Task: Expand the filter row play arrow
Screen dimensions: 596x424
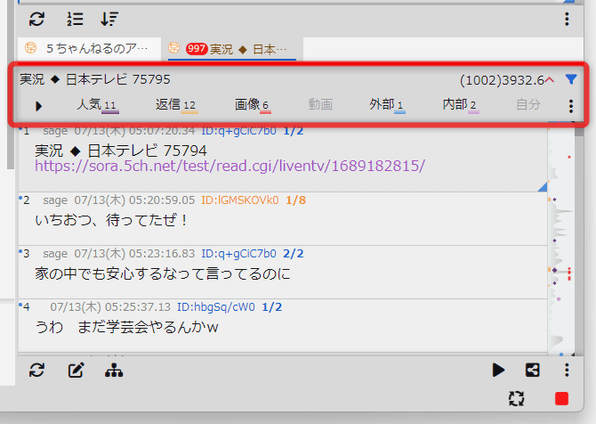Action: coord(38,106)
